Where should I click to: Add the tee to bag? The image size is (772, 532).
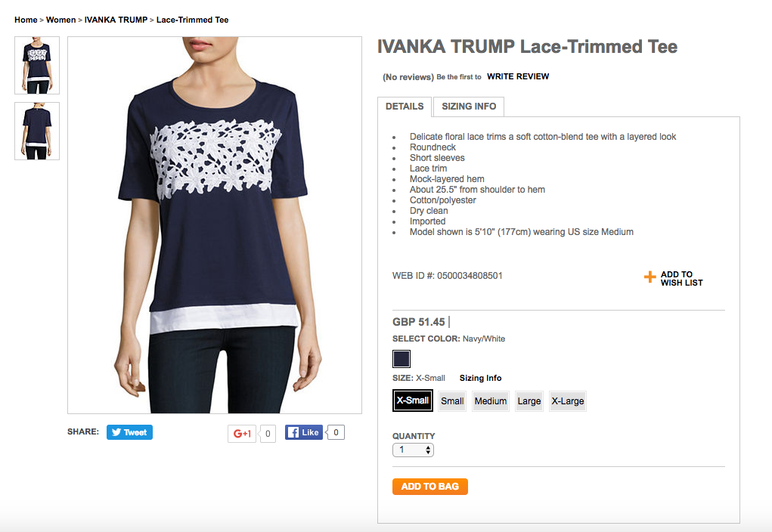click(x=429, y=486)
